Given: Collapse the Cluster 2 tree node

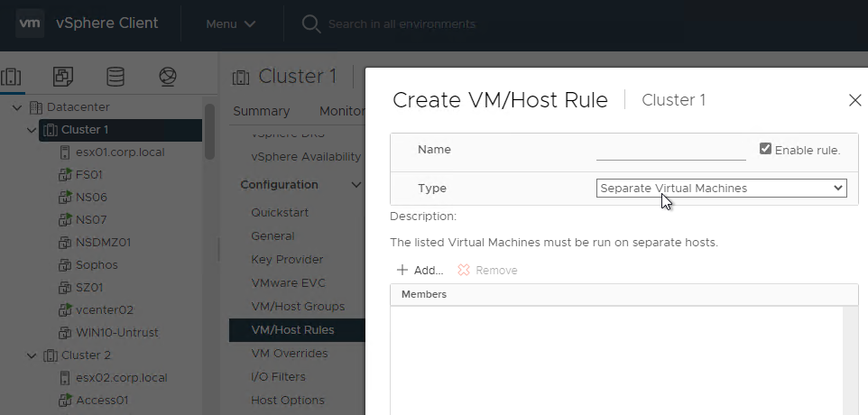Looking at the screenshot, I should pos(32,355).
